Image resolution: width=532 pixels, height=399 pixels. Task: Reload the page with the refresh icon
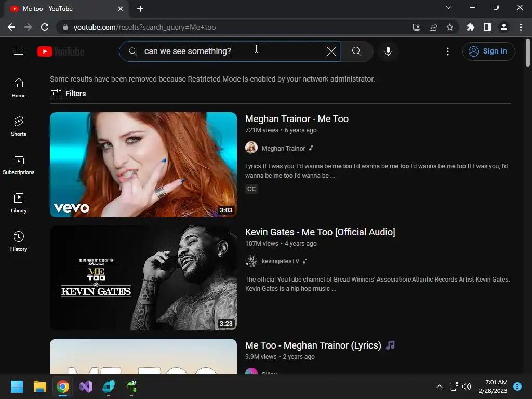(x=45, y=27)
